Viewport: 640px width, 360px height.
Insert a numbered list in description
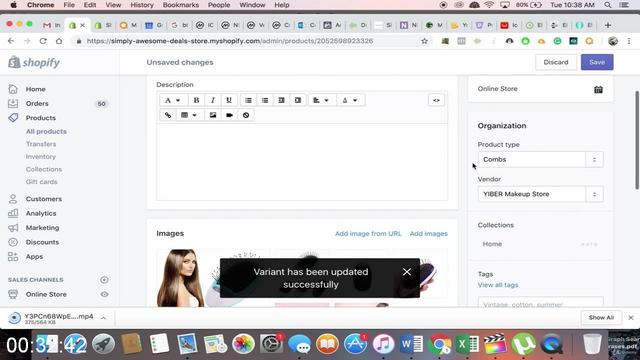click(x=265, y=100)
